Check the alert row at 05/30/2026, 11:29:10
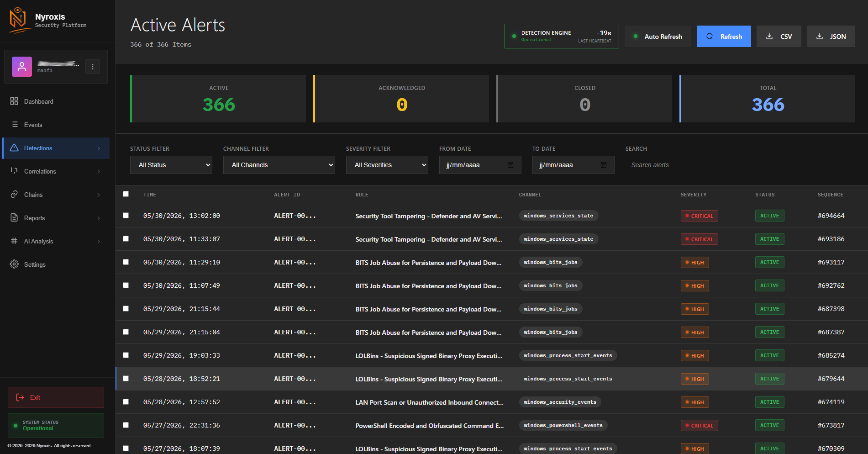The height and width of the screenshot is (454, 868). tap(126, 262)
